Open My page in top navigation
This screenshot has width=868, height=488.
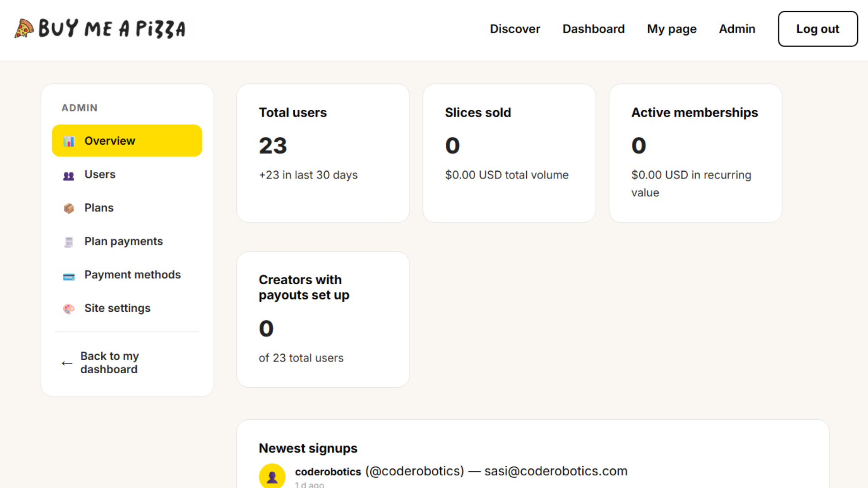coord(672,29)
